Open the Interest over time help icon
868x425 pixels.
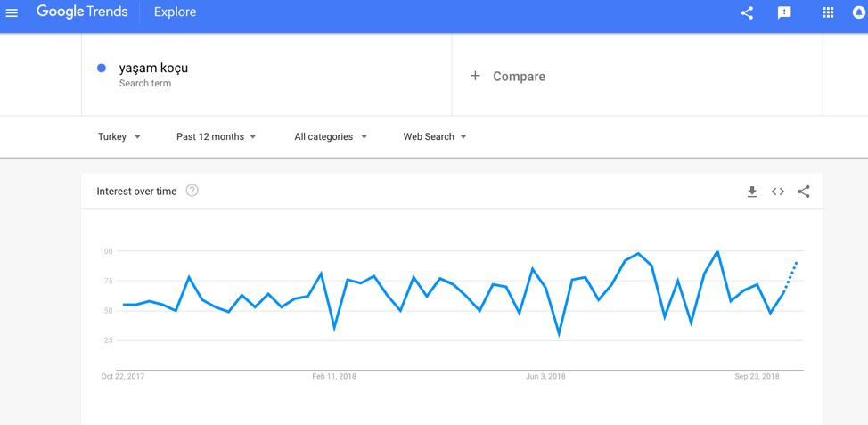(x=192, y=191)
